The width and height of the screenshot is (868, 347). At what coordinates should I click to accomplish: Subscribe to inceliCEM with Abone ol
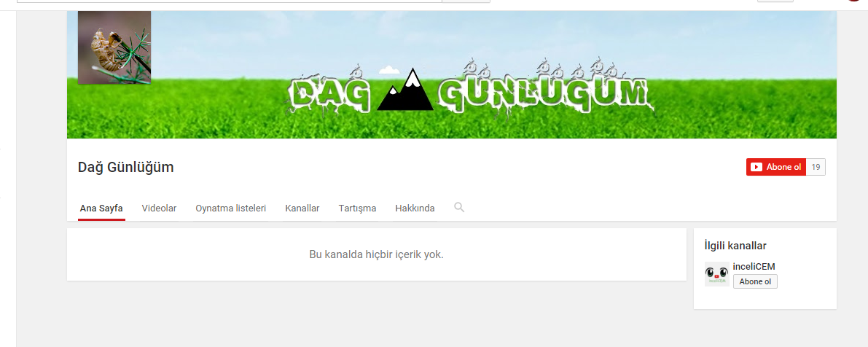[755, 281]
